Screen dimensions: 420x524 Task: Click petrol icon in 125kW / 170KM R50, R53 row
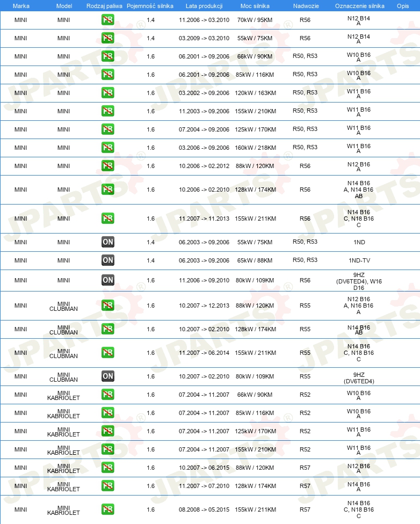[107, 129]
